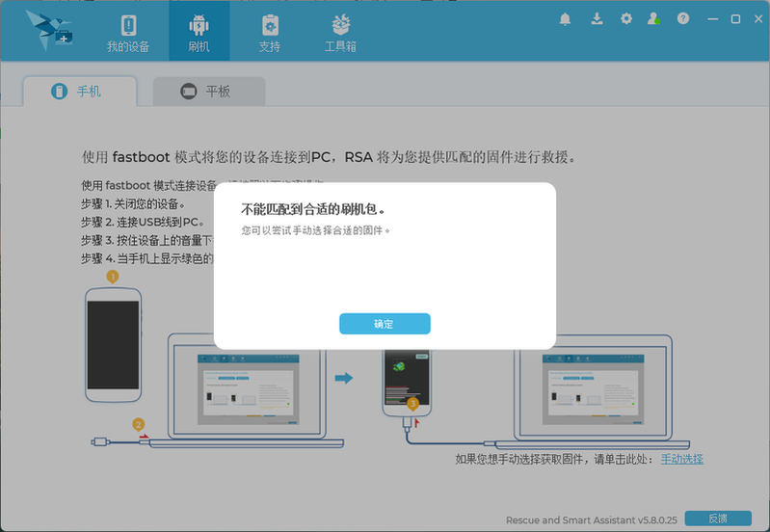Open notifications bell icon
This screenshot has width=770, height=532.
click(566, 18)
